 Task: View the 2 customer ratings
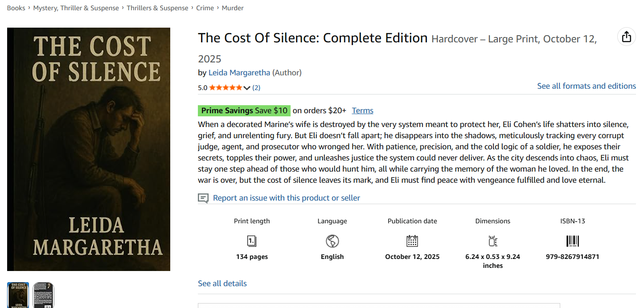click(x=256, y=87)
